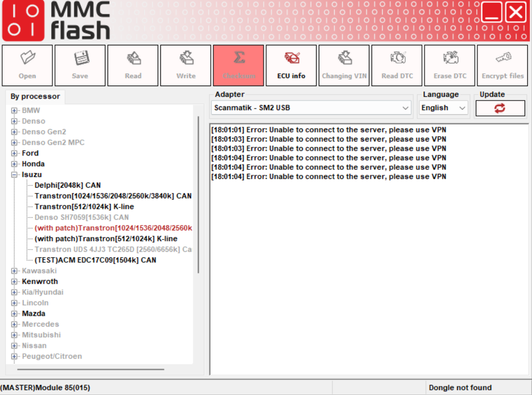Open the Language dropdown
The image size is (532, 395).
click(443, 108)
